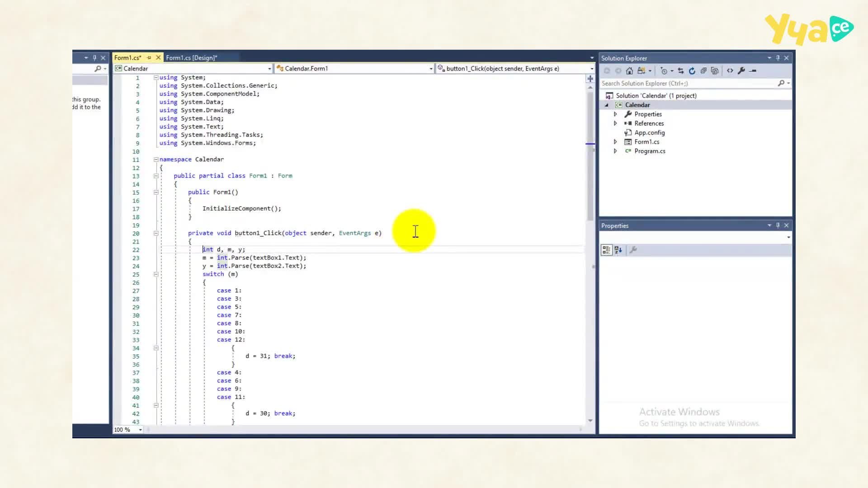
Task: Click the wrench Properties icon in Solution Explorer toolbar
Action: click(741, 70)
